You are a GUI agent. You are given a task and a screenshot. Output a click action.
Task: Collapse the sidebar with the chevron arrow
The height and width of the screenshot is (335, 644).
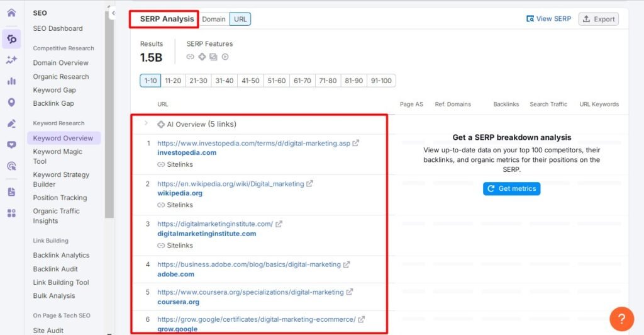(113, 13)
